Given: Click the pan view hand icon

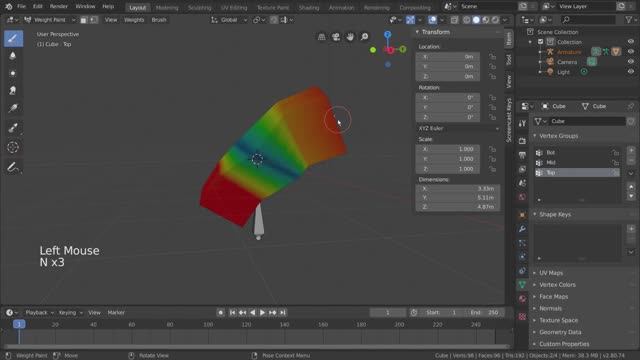Looking at the screenshot, I should click(350, 37).
